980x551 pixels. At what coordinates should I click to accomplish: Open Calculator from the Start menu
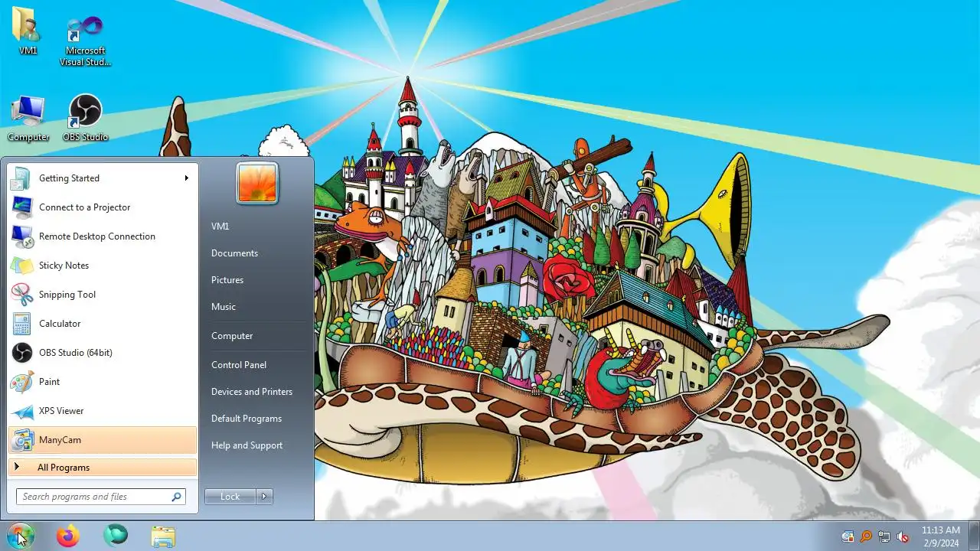(102, 324)
